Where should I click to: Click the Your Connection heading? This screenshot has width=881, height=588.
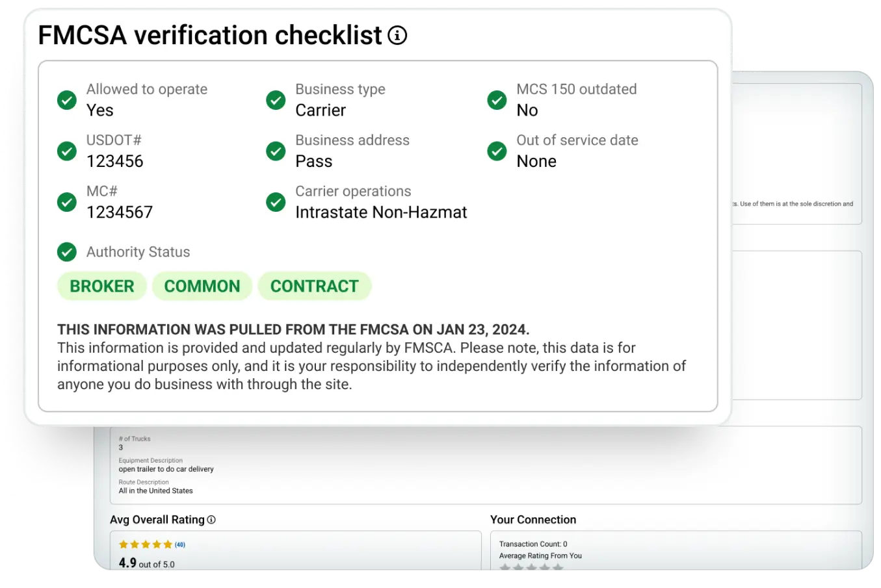(x=533, y=520)
